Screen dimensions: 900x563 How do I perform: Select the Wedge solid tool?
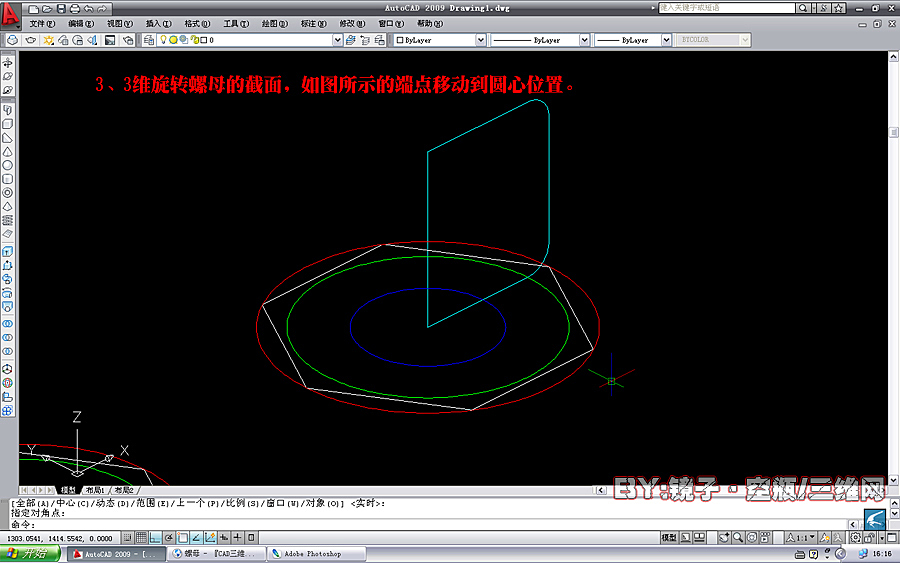7,138
